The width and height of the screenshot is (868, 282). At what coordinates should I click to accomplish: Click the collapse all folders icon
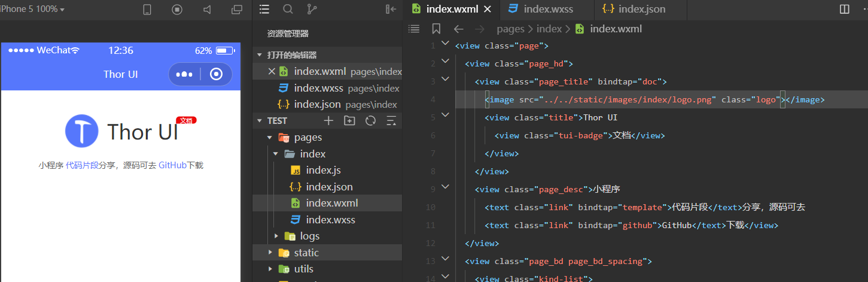pyautogui.click(x=391, y=120)
